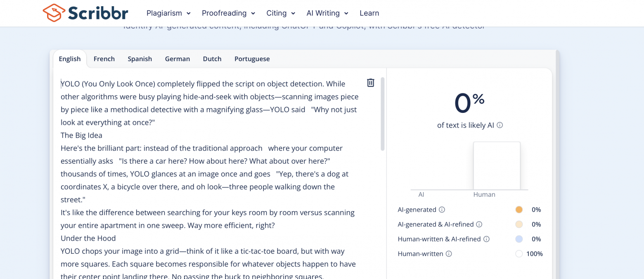Expand the Plagiarism dropdown menu
The height and width of the screenshot is (279, 644).
[168, 13]
